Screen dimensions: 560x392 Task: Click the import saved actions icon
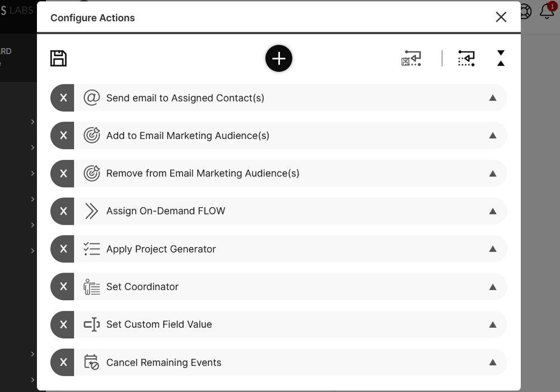click(412, 58)
